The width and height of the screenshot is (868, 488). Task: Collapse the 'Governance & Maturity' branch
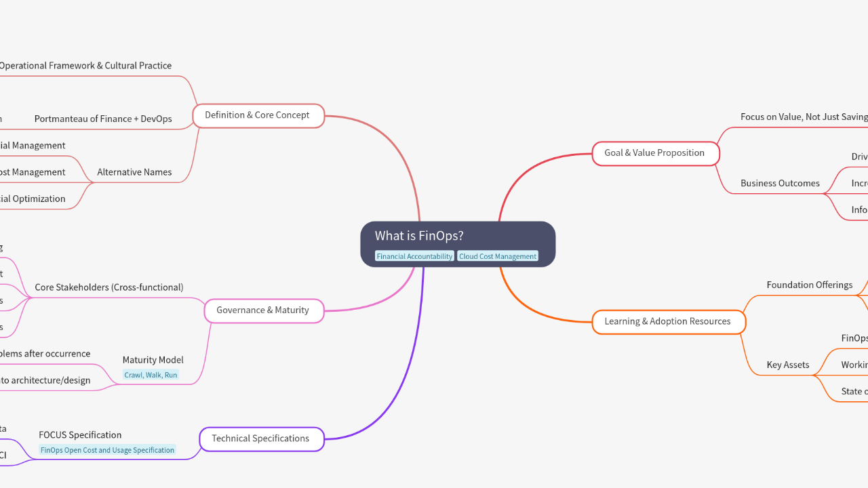(264, 310)
